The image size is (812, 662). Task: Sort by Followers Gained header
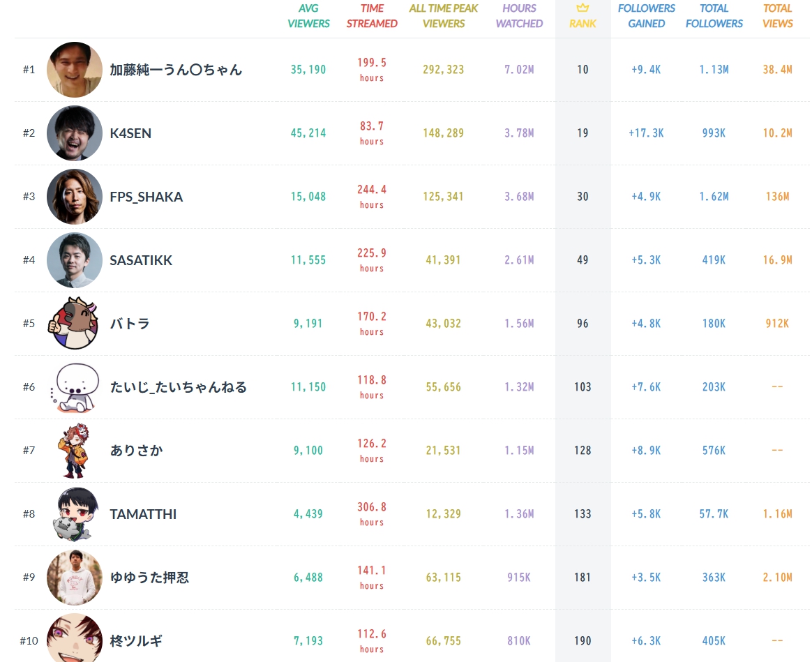(x=647, y=16)
